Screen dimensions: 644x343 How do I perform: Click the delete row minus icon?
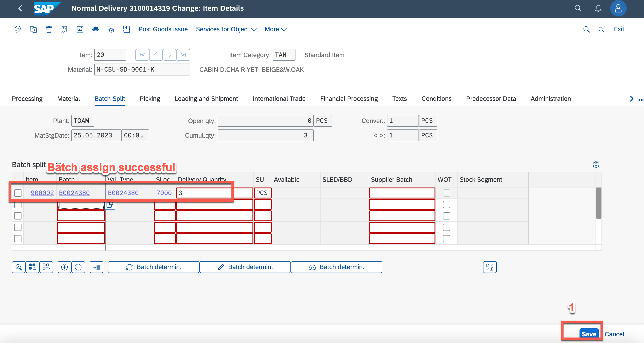coord(78,267)
